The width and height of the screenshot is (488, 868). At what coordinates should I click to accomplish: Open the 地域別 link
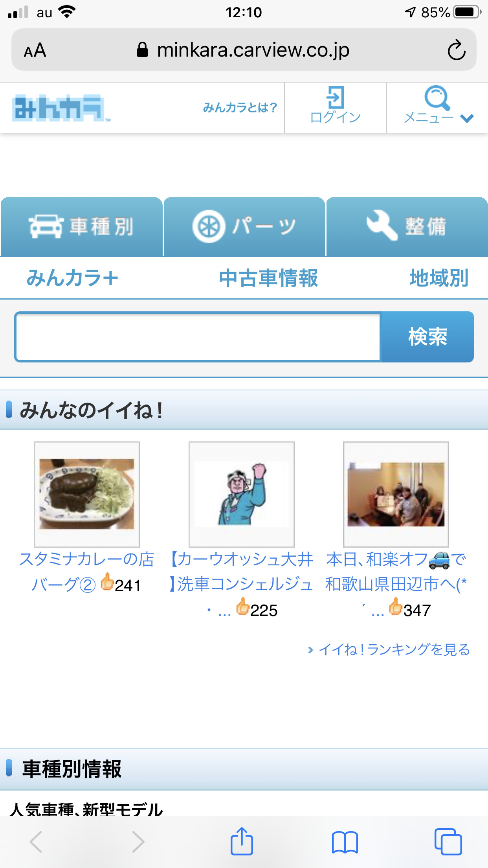pos(439,278)
